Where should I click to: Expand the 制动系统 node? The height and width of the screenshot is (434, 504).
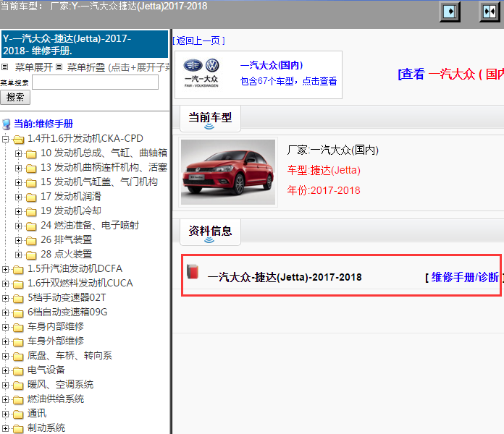pos(5,428)
